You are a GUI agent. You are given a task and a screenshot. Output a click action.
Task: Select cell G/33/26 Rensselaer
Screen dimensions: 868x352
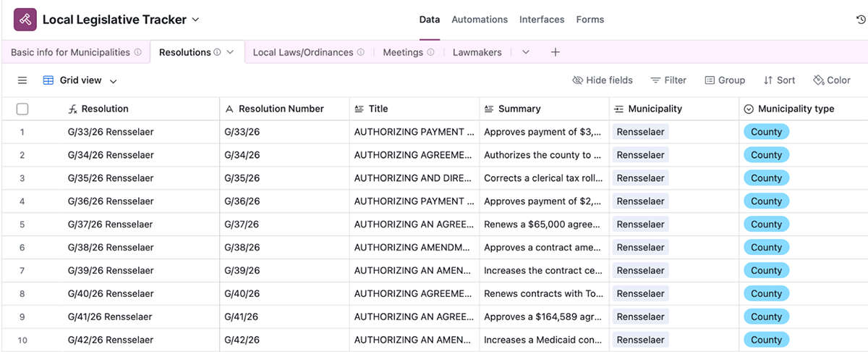point(111,132)
